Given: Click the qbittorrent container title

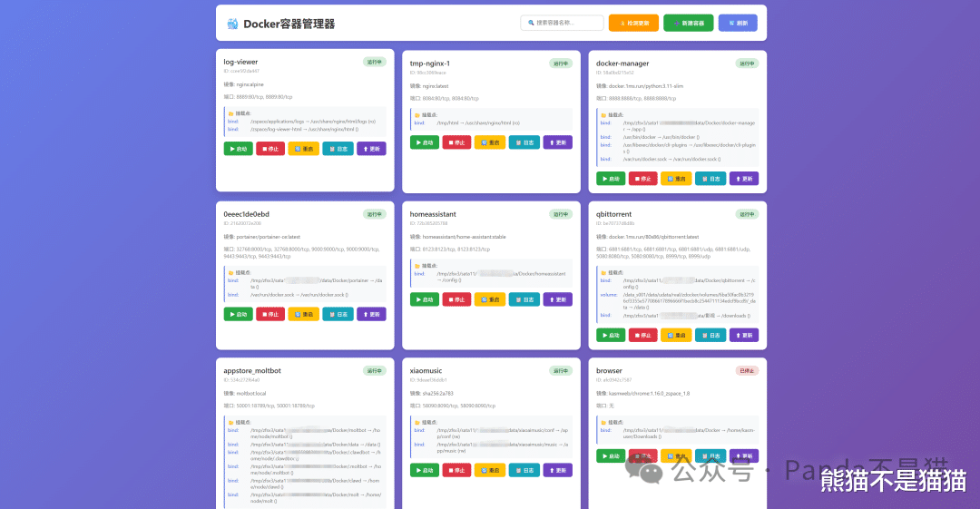Looking at the screenshot, I should coord(613,214).
